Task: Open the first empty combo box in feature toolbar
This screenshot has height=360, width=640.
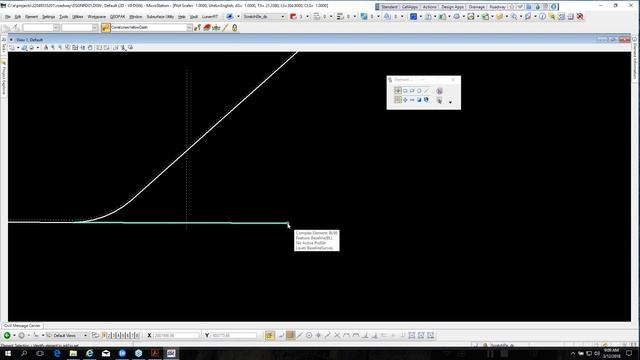Action: [41, 27]
